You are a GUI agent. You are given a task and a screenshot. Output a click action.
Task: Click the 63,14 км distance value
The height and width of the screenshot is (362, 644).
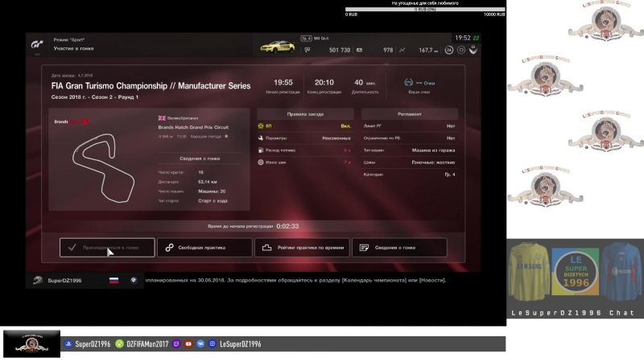coord(208,182)
